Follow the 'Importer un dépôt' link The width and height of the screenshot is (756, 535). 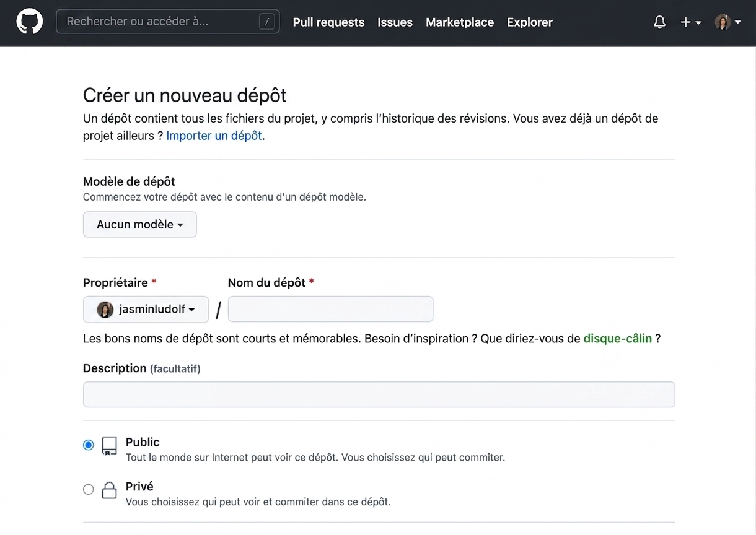pyautogui.click(x=214, y=136)
